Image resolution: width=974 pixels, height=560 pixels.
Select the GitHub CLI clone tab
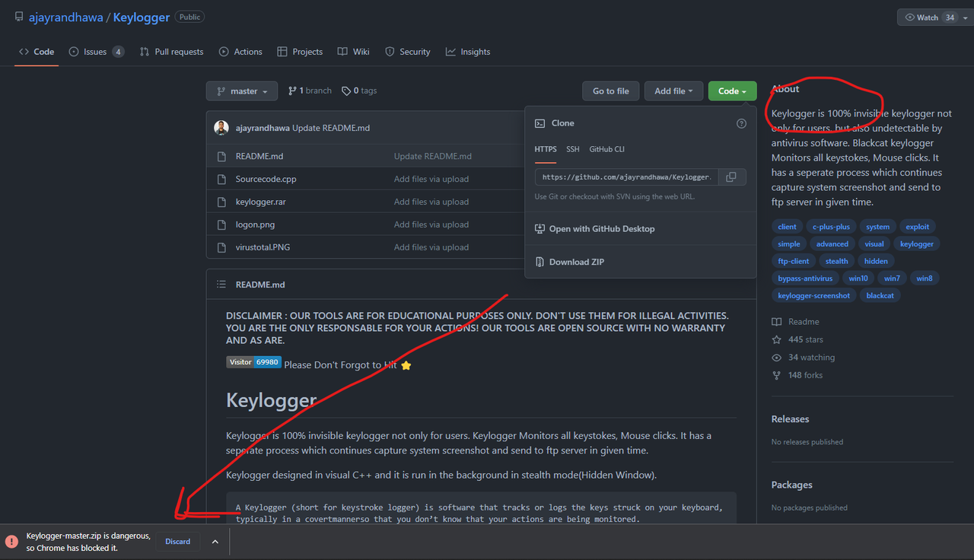coord(607,149)
